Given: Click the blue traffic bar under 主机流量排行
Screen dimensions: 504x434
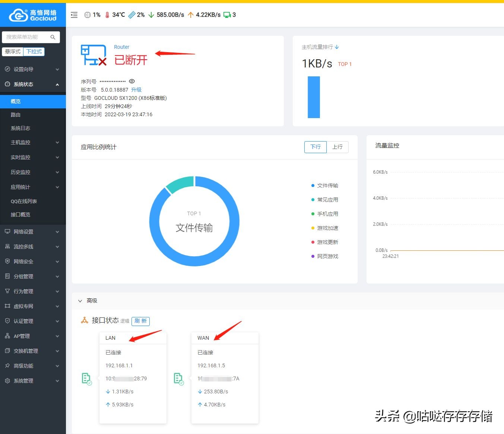Looking at the screenshot, I should point(314,97).
